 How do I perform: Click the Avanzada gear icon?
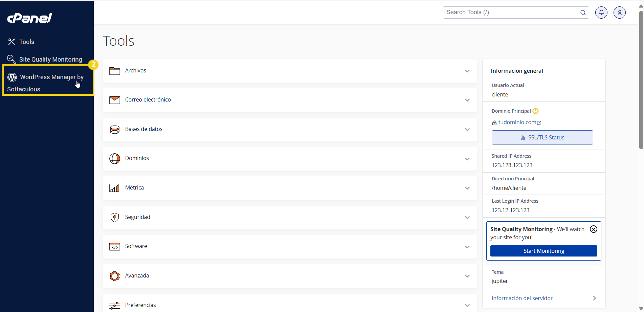pos(115,276)
